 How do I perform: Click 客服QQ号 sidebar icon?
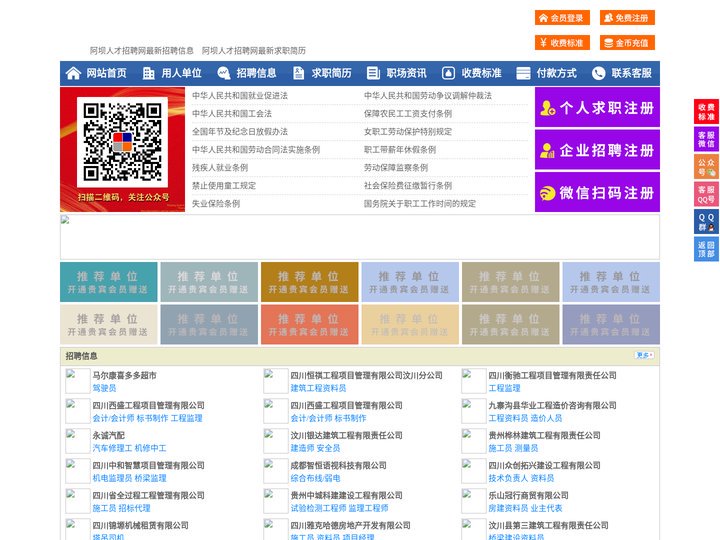(706, 194)
